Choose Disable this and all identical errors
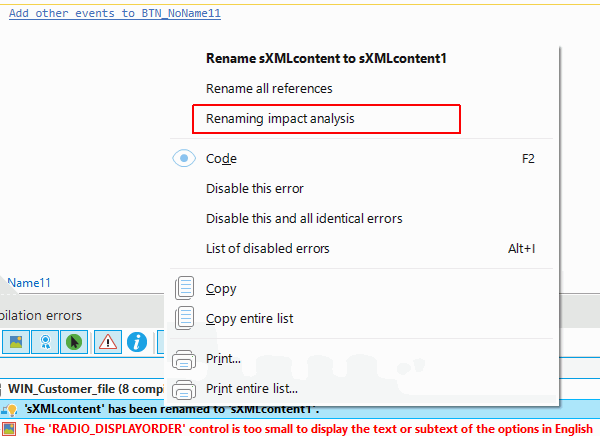 coord(304,218)
